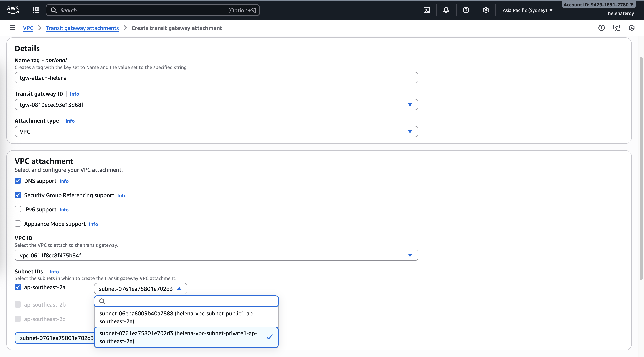Viewport: 644px width, 357px height.
Task: Open the CloudShell terminal icon
Action: 427,10
